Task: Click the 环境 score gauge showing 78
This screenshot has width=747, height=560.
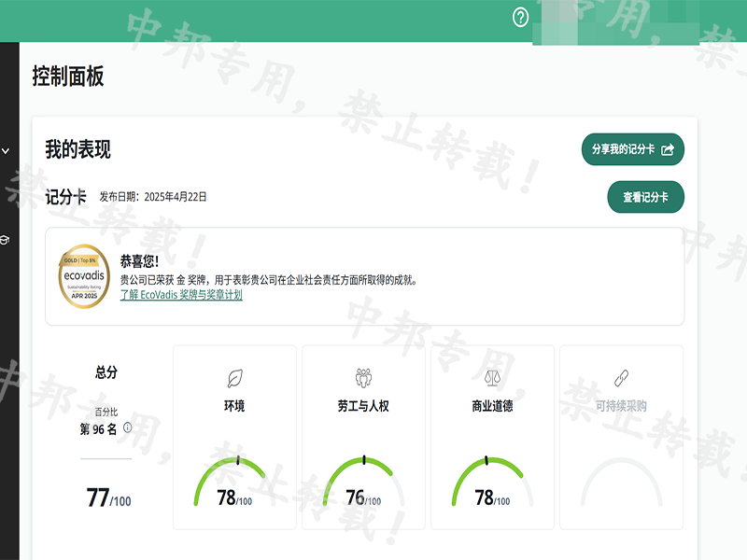Action: [x=234, y=483]
